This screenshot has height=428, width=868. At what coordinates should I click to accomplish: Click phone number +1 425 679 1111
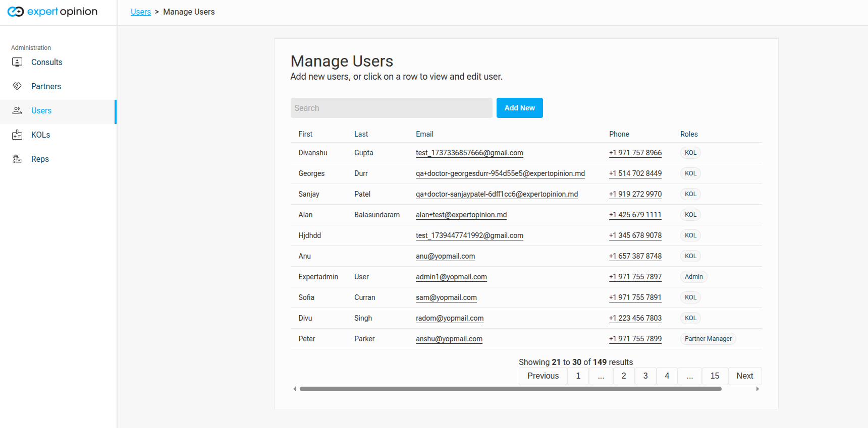pos(635,215)
